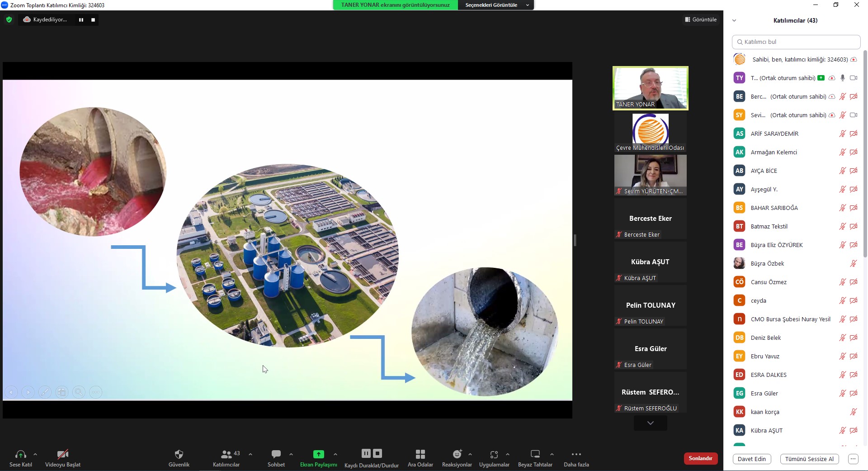Open the Sohbet chat panel

click(x=276, y=454)
